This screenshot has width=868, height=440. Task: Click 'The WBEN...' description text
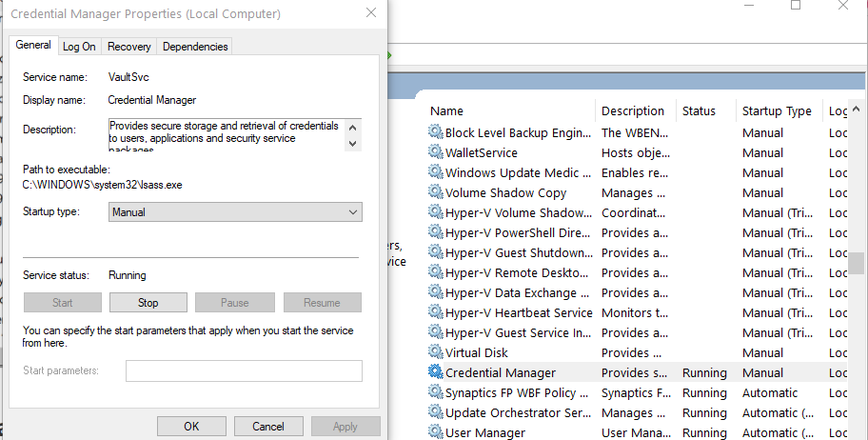pos(635,133)
